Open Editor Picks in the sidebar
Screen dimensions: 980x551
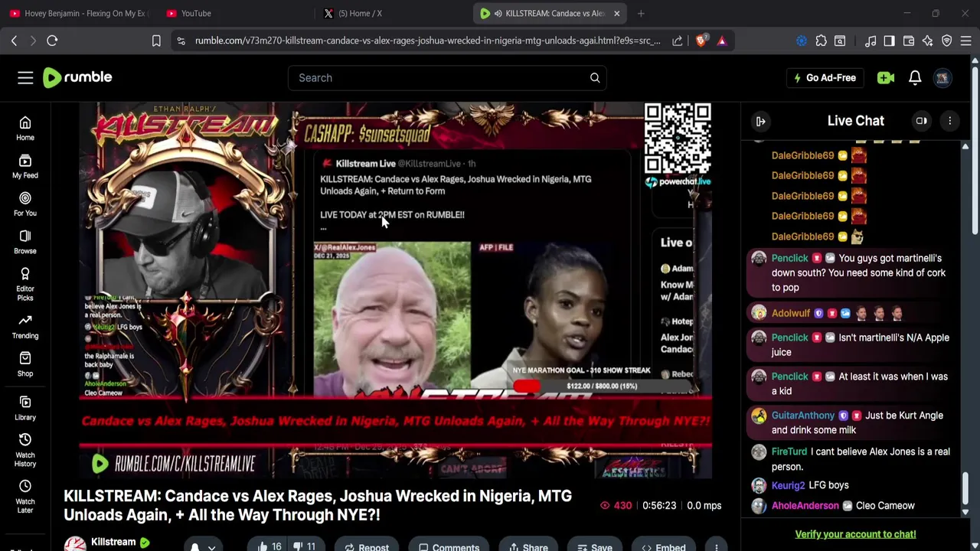(x=25, y=285)
